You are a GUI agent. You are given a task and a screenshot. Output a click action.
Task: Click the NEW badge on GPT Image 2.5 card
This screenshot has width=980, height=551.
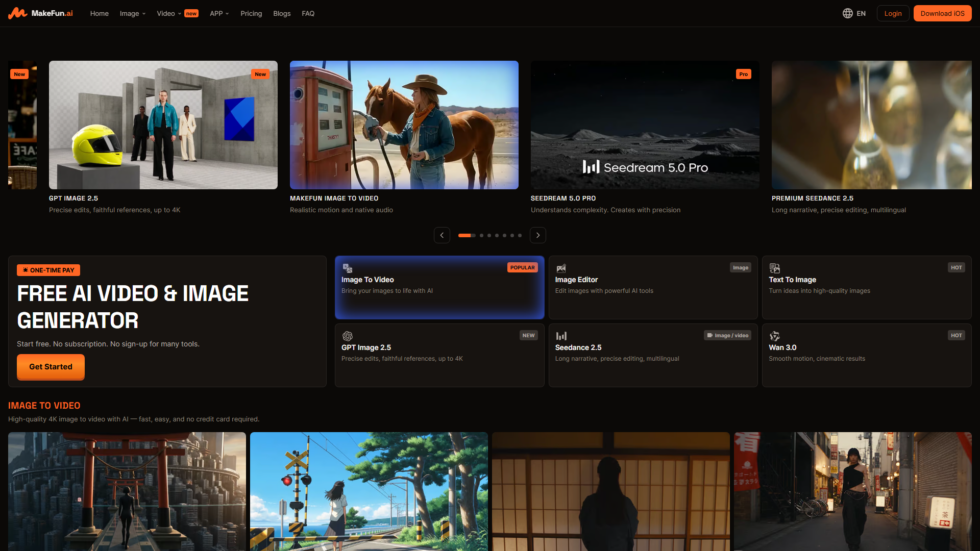click(529, 336)
